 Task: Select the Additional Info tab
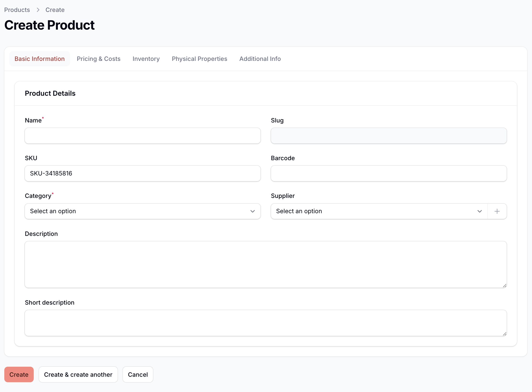pyautogui.click(x=260, y=59)
